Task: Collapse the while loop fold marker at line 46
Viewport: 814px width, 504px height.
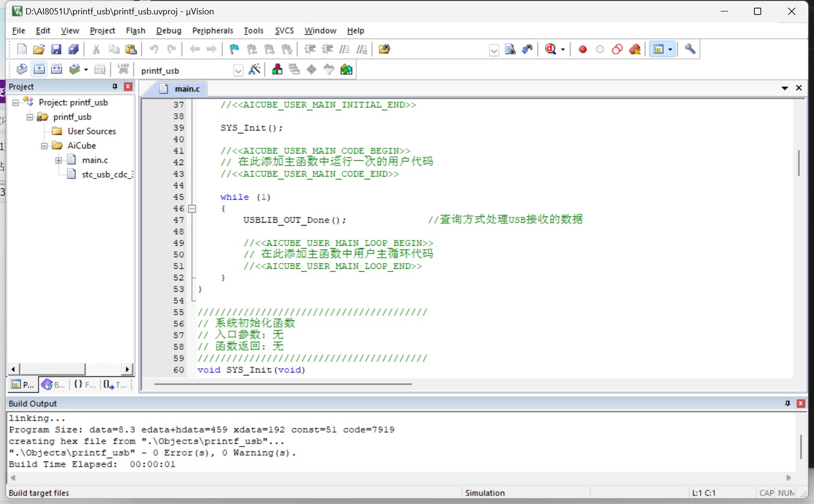Action: click(192, 209)
